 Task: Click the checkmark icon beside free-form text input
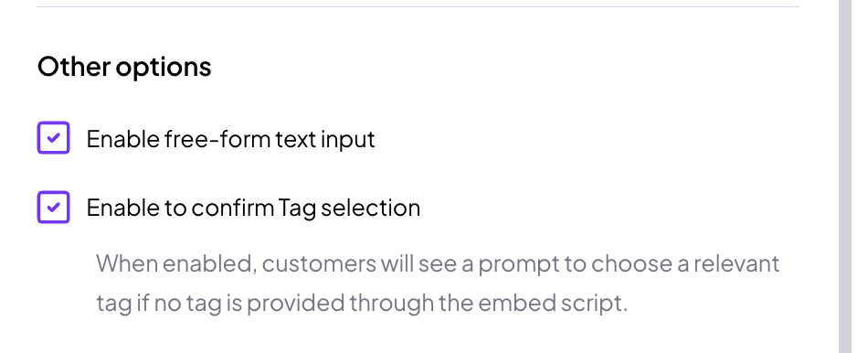coord(53,138)
